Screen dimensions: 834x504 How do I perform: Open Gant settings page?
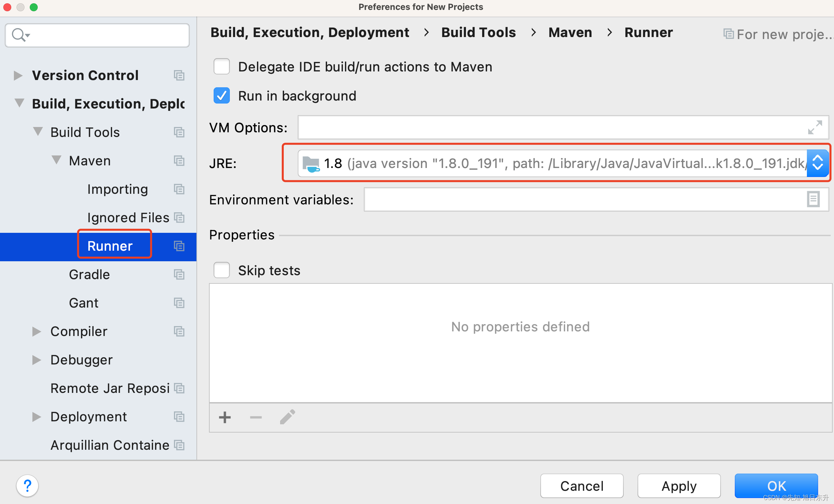point(84,303)
